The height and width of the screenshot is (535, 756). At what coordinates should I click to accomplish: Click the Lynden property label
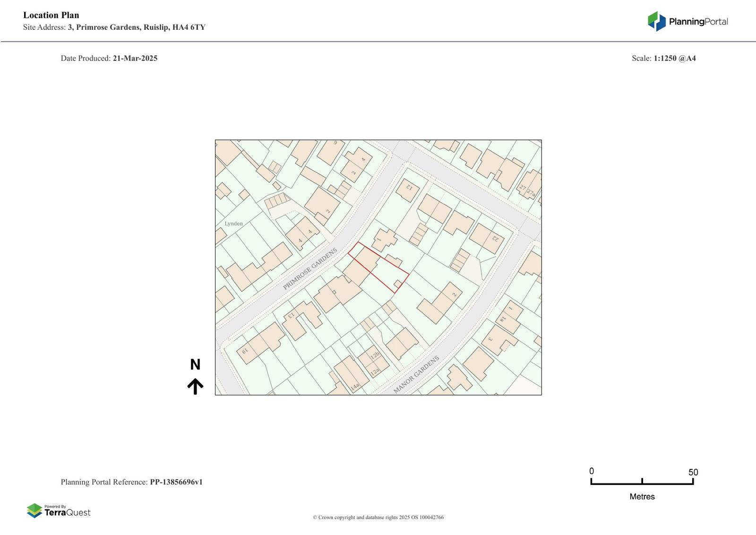pos(233,224)
